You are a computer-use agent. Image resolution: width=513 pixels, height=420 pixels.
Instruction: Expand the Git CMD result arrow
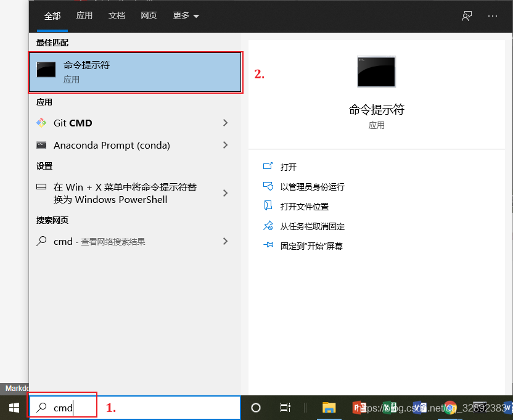[225, 123]
